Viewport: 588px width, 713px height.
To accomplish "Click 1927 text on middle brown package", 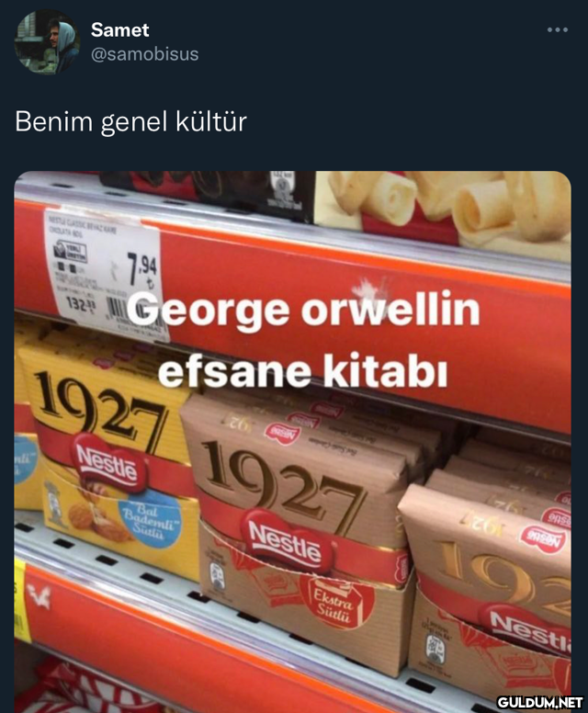I will point(283,480).
